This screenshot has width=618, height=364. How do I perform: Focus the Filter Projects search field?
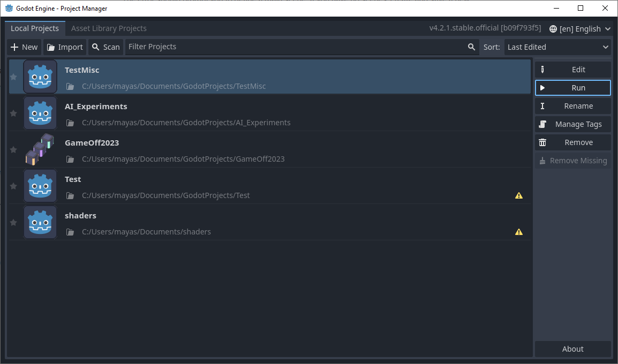point(302,47)
